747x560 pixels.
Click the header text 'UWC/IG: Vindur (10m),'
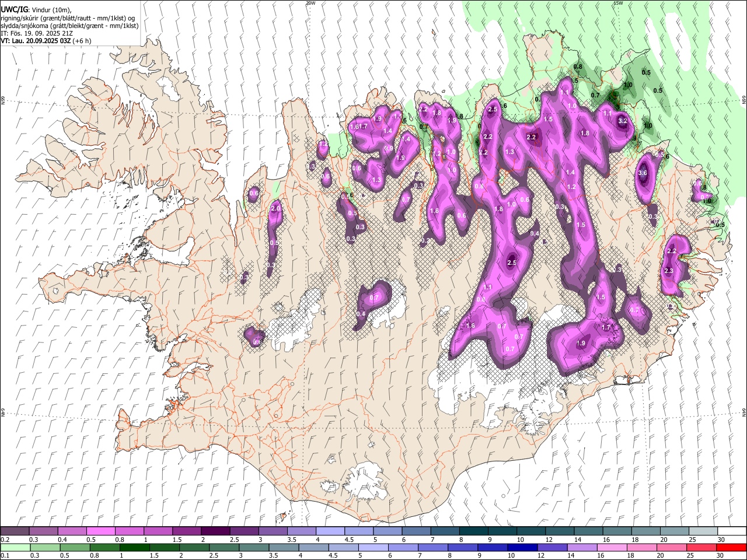[36, 10]
